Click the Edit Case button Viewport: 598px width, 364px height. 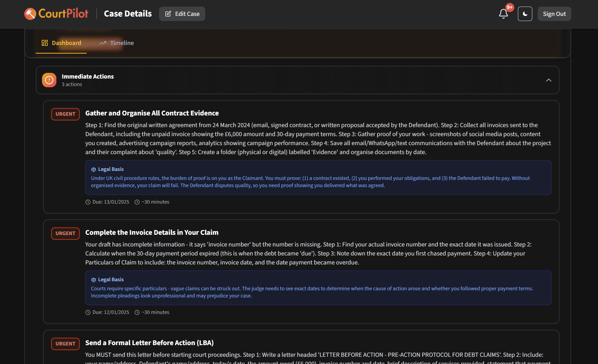pos(182,14)
